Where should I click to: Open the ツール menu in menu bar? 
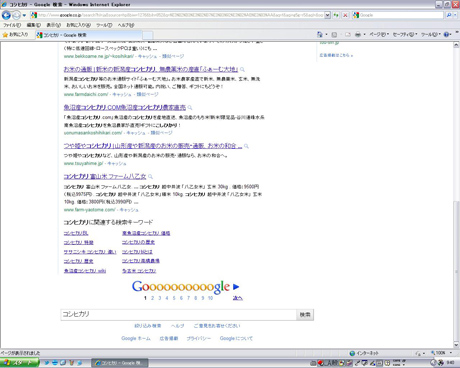click(x=104, y=25)
